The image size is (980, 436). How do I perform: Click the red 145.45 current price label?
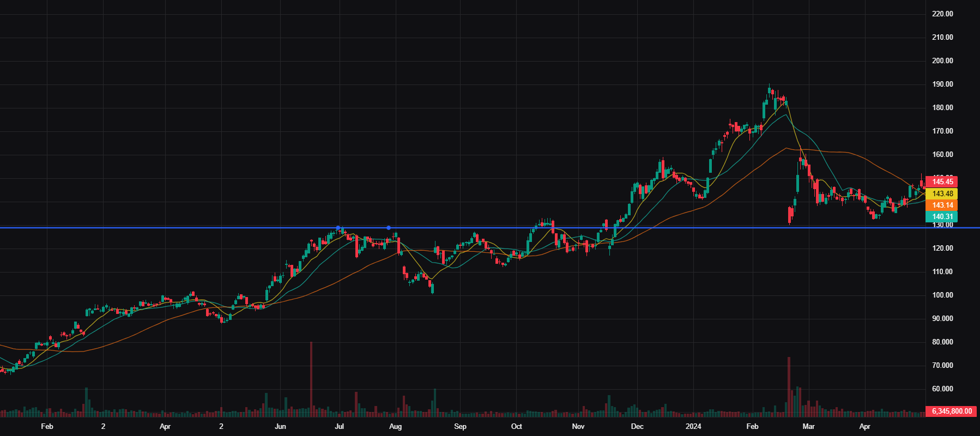click(942, 182)
